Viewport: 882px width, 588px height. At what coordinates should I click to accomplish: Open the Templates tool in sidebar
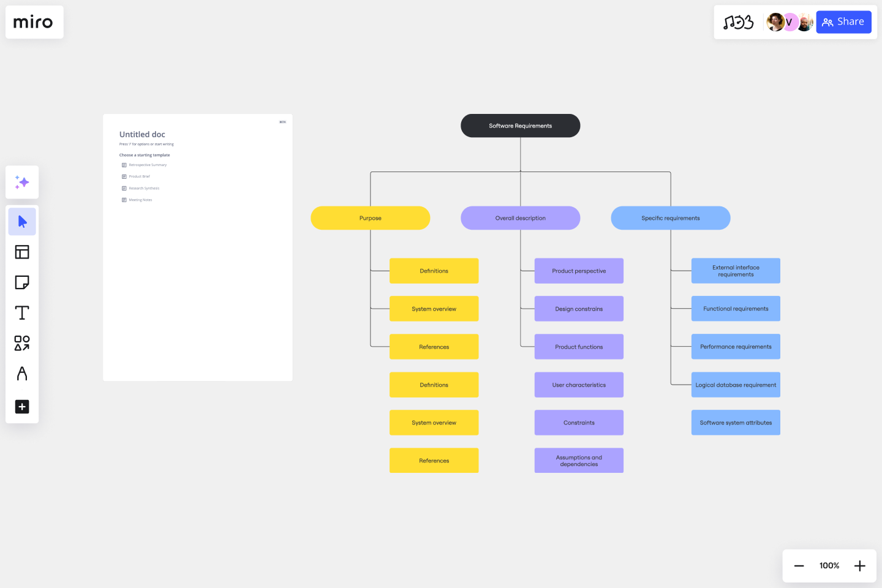21,252
